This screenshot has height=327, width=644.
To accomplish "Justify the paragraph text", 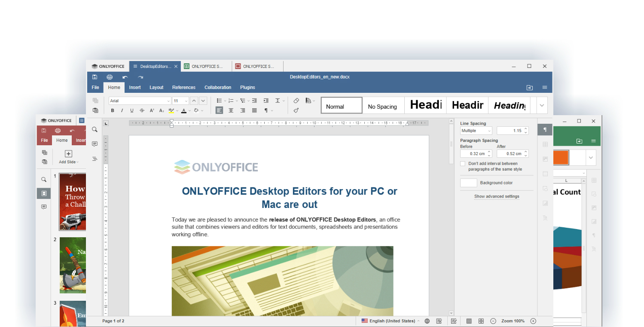I will pyautogui.click(x=254, y=110).
